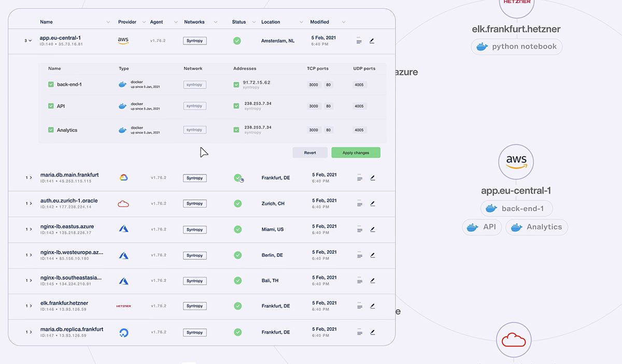The width and height of the screenshot is (622, 364).
Task: Uncheck the API service checkbox
Action: tap(51, 106)
